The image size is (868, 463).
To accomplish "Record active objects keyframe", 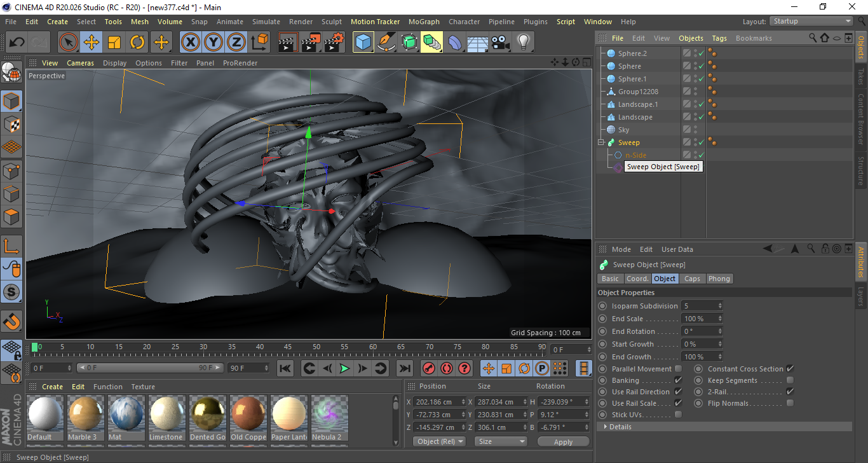I will coord(429,368).
